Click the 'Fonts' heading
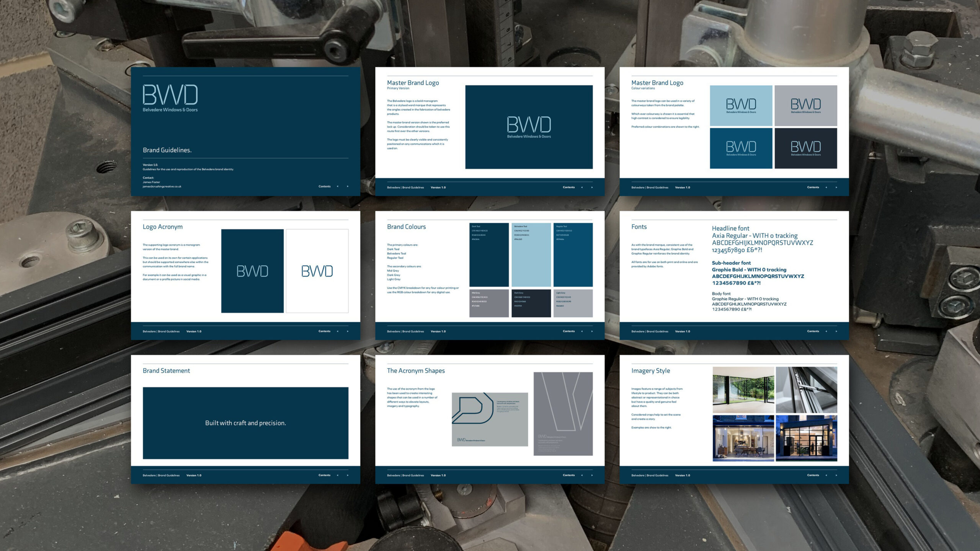Image resolution: width=980 pixels, height=551 pixels. point(639,227)
